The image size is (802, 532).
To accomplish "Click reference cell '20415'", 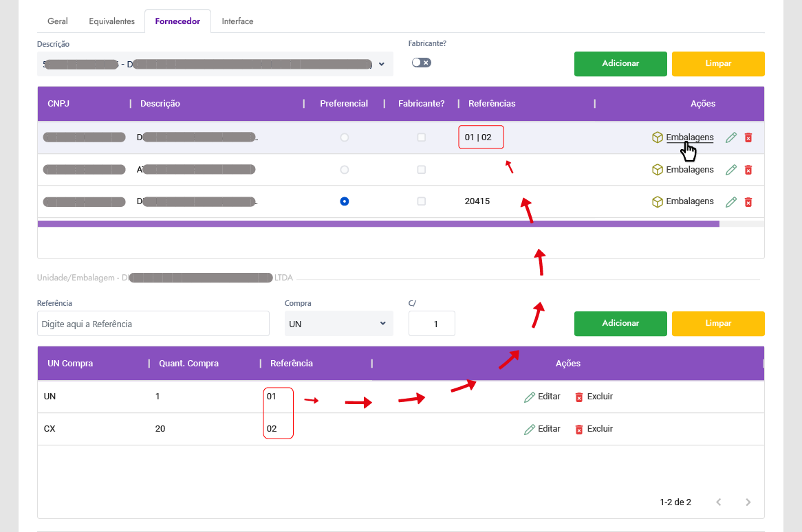I will pos(477,201).
